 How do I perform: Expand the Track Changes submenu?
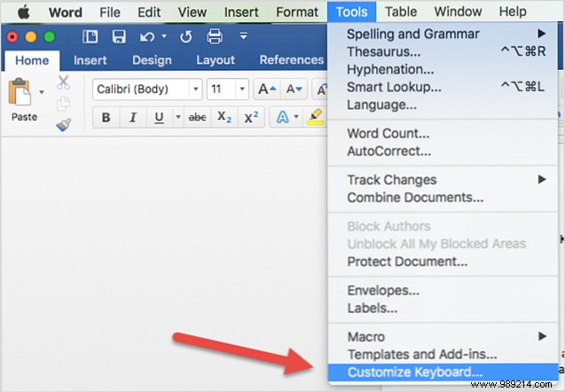[x=443, y=179]
